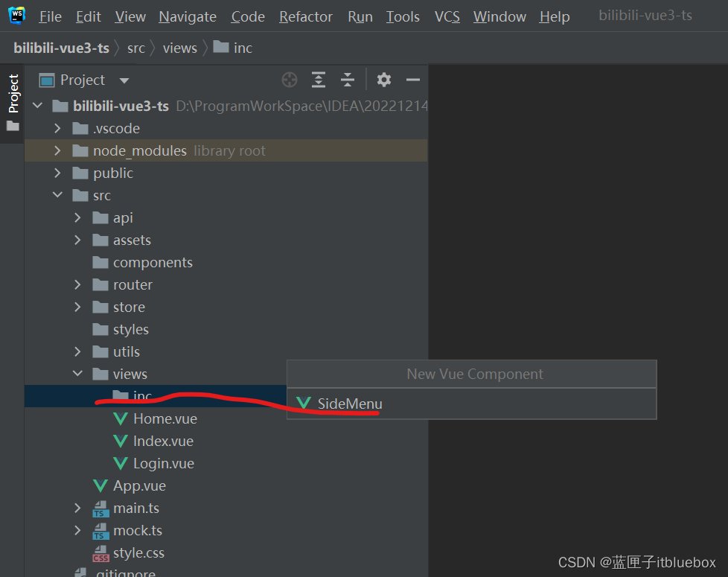Click Vue icon beside SideMenu in popup
Screen dimensions: 728x577
pyautogui.click(x=304, y=403)
